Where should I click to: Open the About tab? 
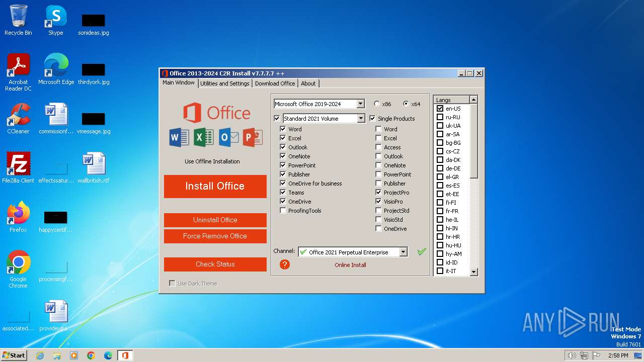308,83
